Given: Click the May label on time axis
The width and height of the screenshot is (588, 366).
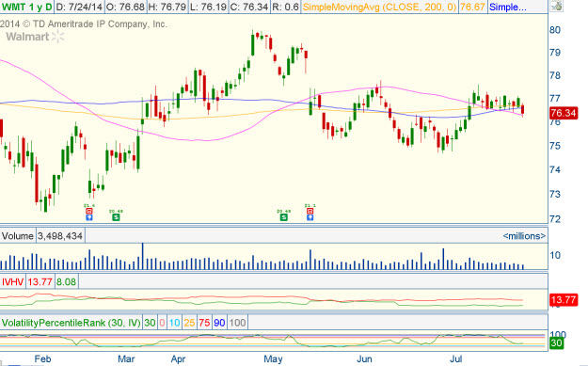Looking at the screenshot, I should 273,358.
